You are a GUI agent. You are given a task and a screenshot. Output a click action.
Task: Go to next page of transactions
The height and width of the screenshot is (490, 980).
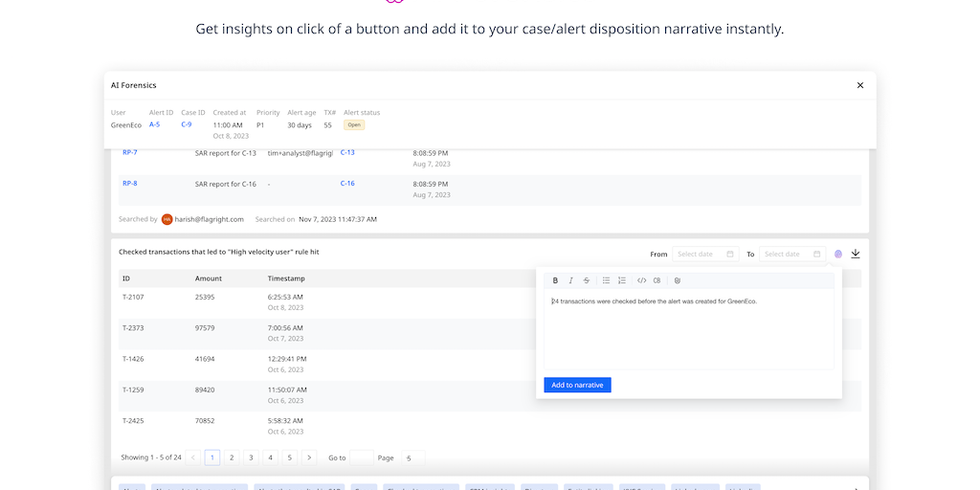pyautogui.click(x=308, y=457)
